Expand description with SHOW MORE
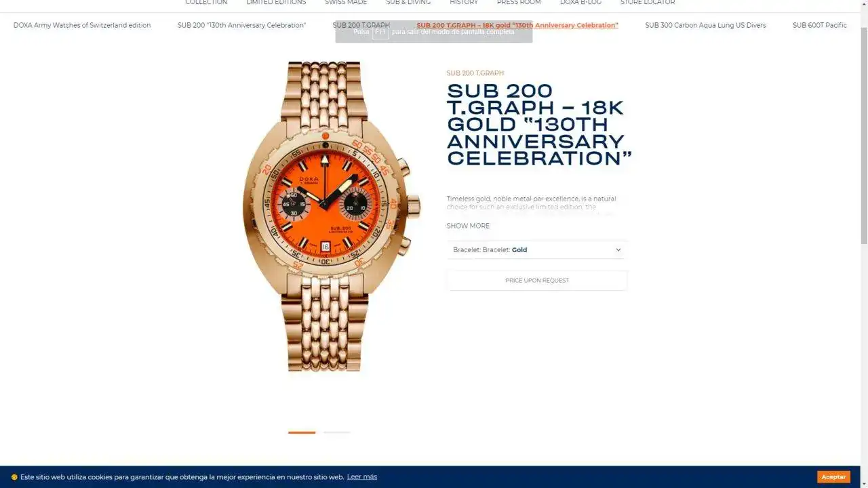The height and width of the screenshot is (488, 868). tap(468, 226)
